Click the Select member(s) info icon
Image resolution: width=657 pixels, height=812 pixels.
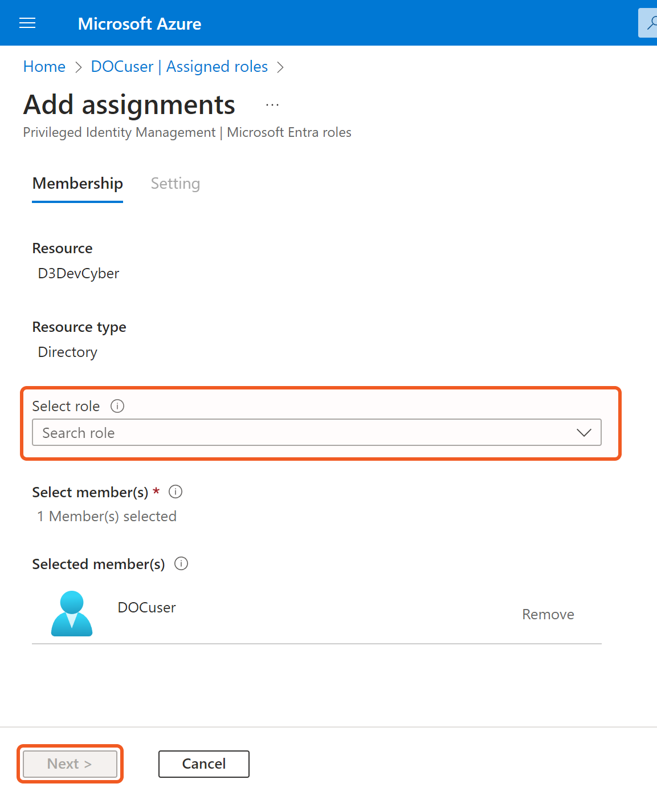pyautogui.click(x=176, y=492)
